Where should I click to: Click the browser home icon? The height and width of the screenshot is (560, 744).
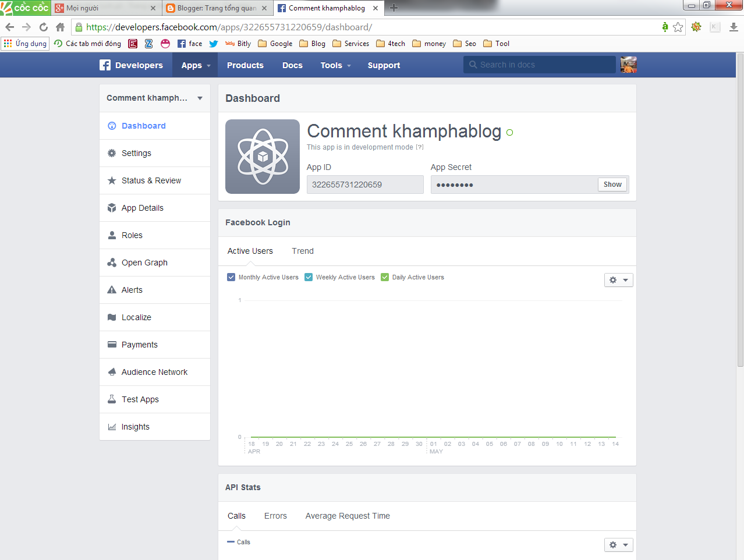pyautogui.click(x=60, y=27)
